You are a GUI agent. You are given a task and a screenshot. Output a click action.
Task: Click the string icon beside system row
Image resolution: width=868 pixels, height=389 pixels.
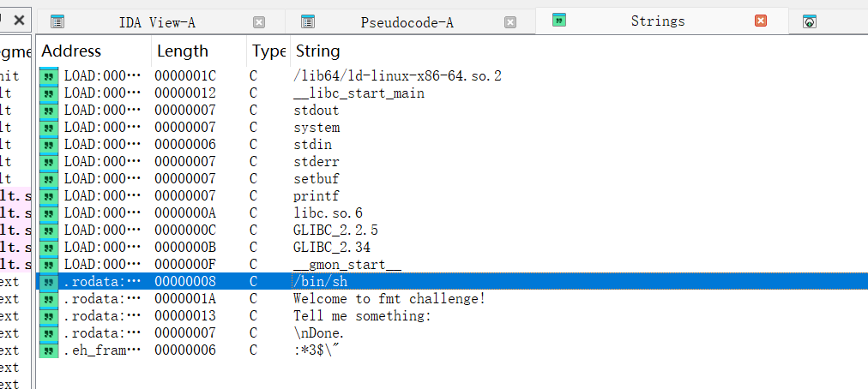coord(49,128)
